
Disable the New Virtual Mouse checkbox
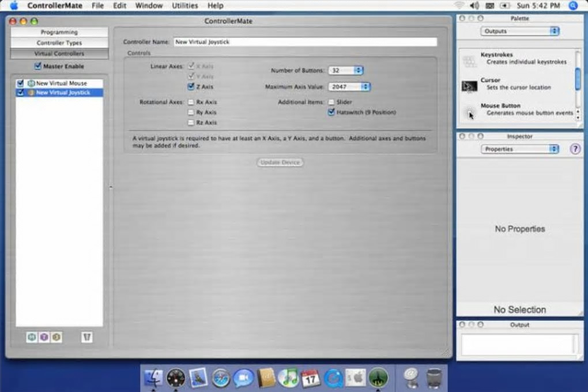click(x=20, y=83)
